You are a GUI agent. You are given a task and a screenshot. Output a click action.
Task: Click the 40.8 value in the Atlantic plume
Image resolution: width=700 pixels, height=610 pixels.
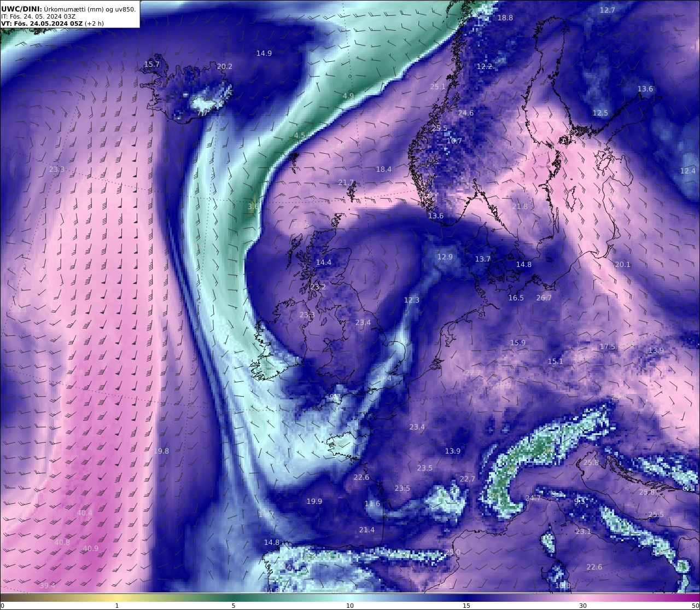click(62, 542)
